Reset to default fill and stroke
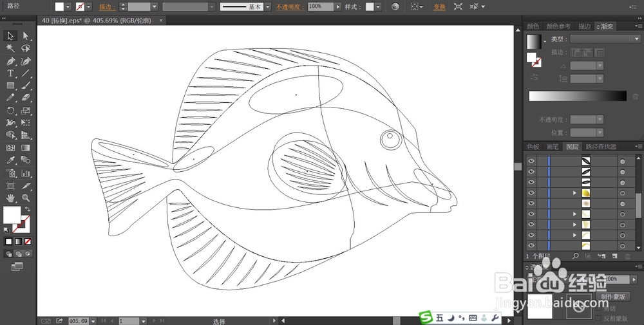Image resolution: width=644 pixels, height=325 pixels. 6,230
